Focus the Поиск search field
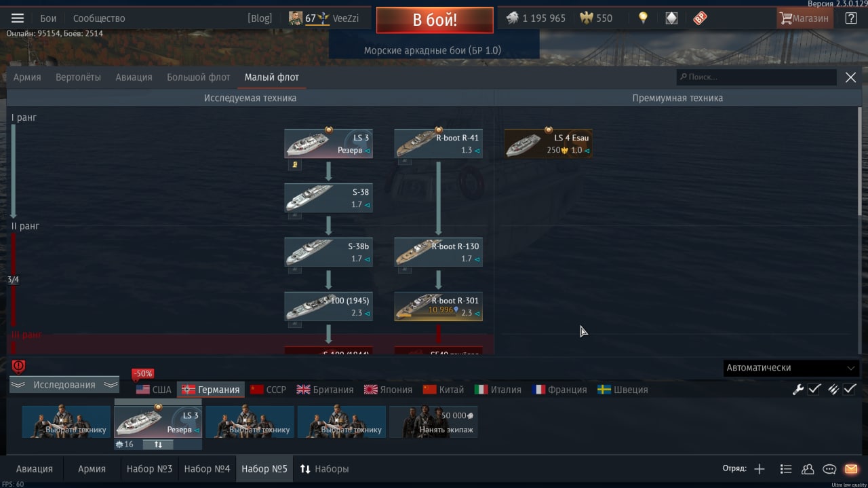 757,77
